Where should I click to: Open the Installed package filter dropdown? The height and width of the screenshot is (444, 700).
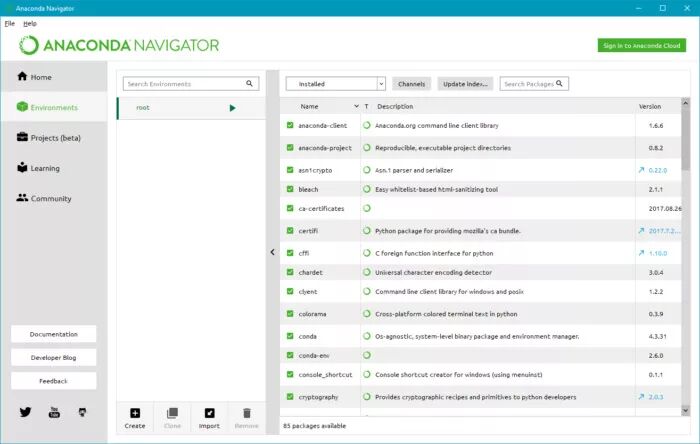click(x=335, y=84)
